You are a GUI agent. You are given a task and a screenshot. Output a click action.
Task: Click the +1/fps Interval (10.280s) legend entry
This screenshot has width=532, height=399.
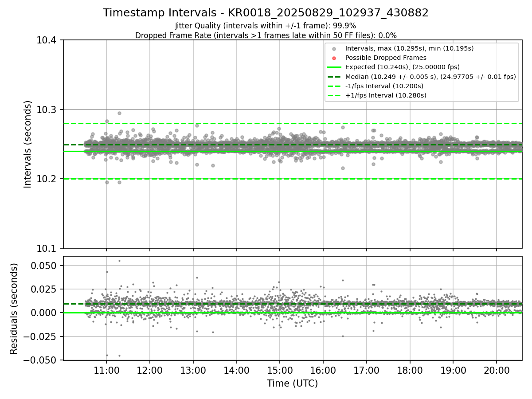pyautogui.click(x=385, y=95)
